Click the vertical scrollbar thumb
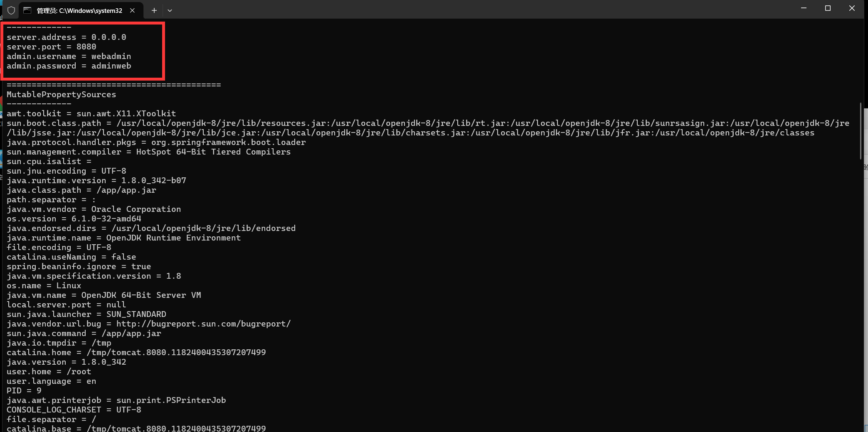Viewport: 868px width, 432px height. point(861,131)
